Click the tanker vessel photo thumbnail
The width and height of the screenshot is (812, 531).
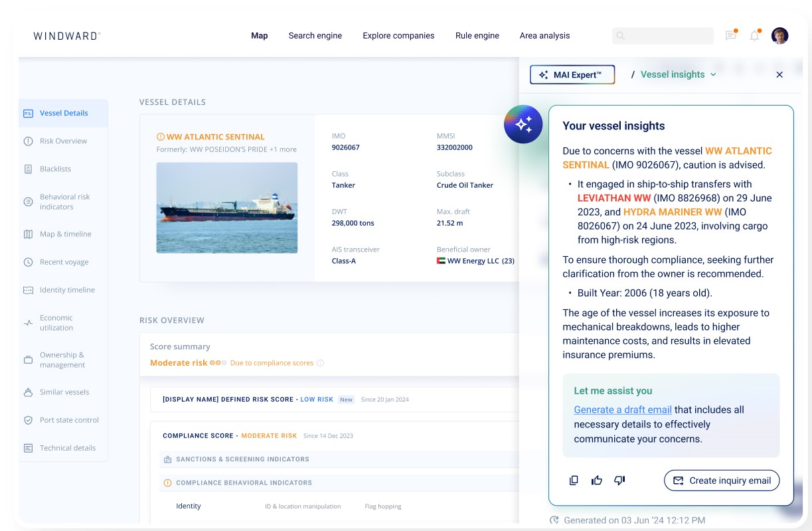coord(227,208)
